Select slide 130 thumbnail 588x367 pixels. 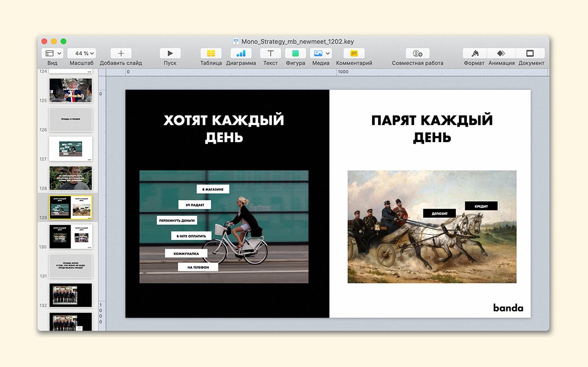(71, 236)
